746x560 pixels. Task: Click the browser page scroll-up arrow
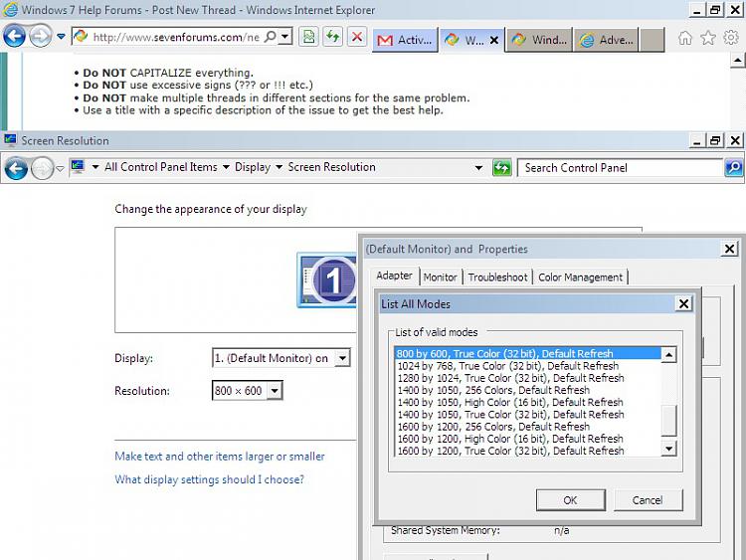[x=737, y=60]
